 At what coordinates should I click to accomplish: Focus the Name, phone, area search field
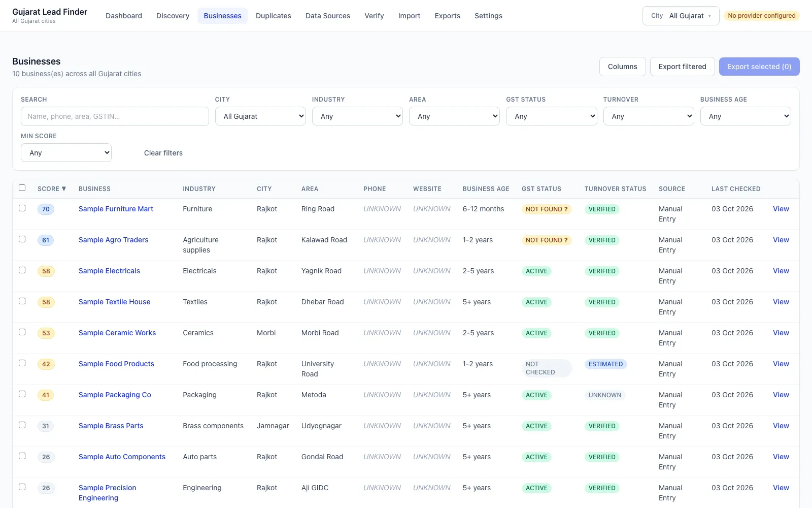[x=115, y=116]
